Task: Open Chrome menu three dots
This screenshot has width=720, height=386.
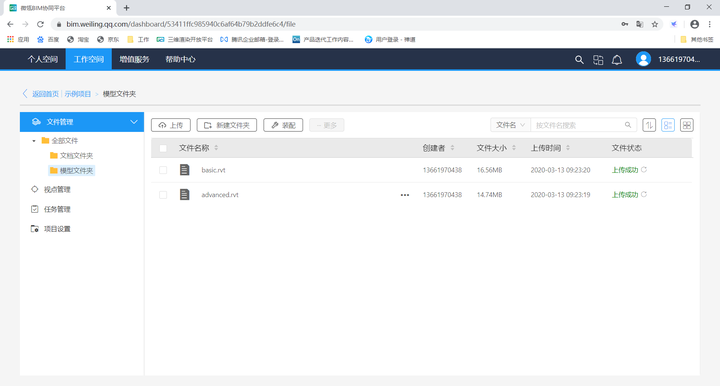Action: click(x=709, y=24)
